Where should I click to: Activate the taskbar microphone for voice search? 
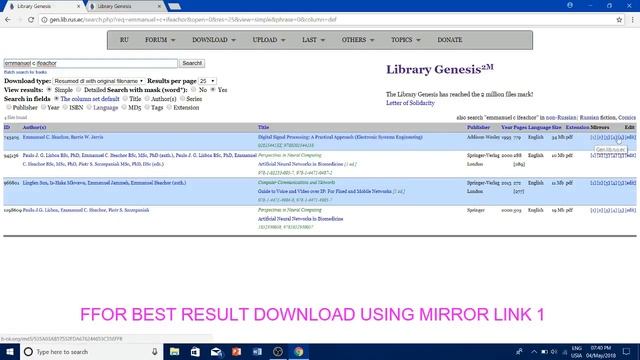click(155, 351)
